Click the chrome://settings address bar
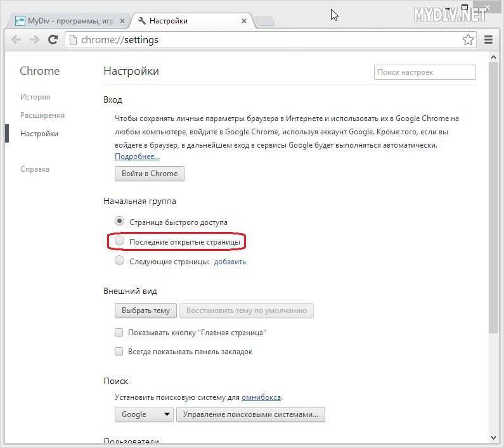The width and height of the screenshot is (504, 448). click(x=270, y=40)
